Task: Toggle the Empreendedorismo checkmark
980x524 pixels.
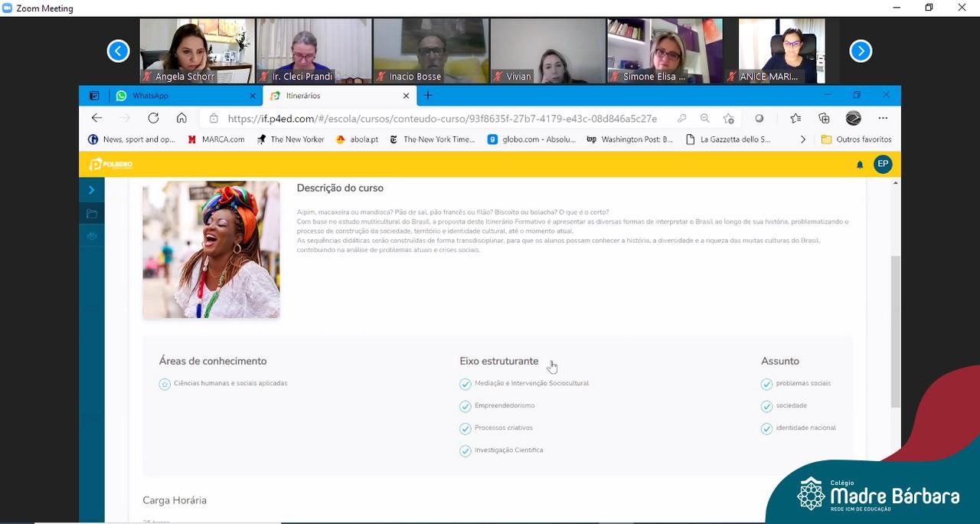Action: click(x=465, y=406)
